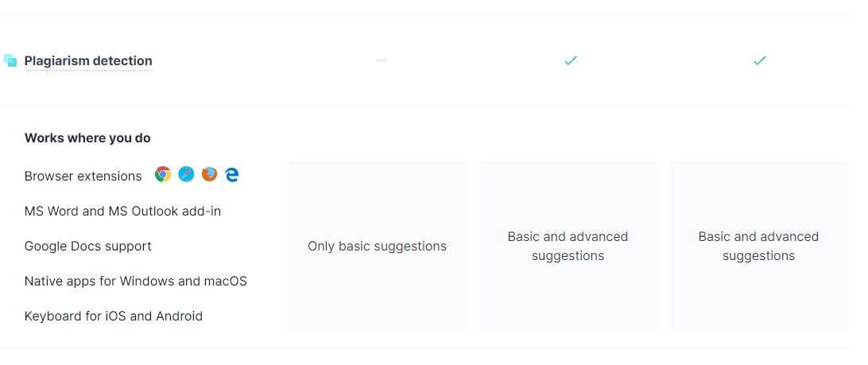Click the Browser extensions label
868x365 pixels.
[x=83, y=176]
